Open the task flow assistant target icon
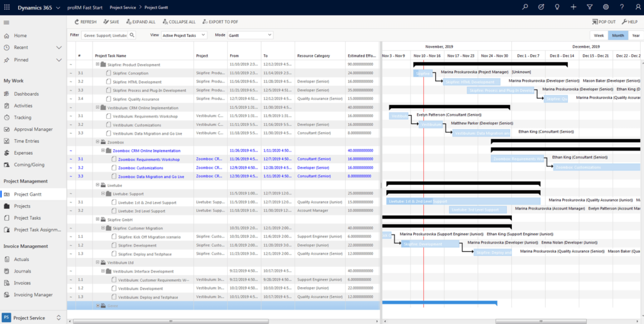 pos(541,7)
